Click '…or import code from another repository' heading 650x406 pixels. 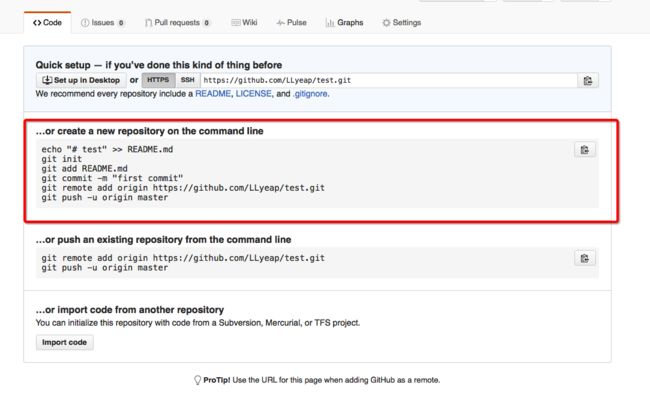(x=130, y=310)
